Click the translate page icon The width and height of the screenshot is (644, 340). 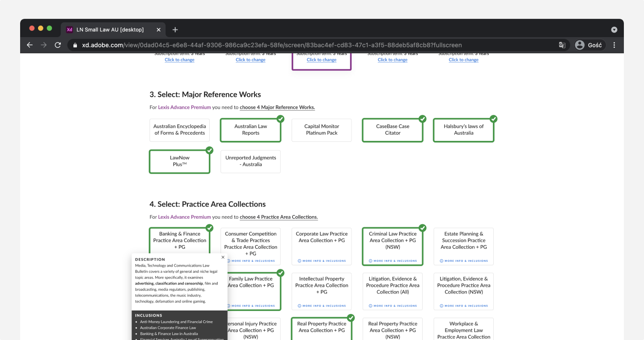point(562,45)
